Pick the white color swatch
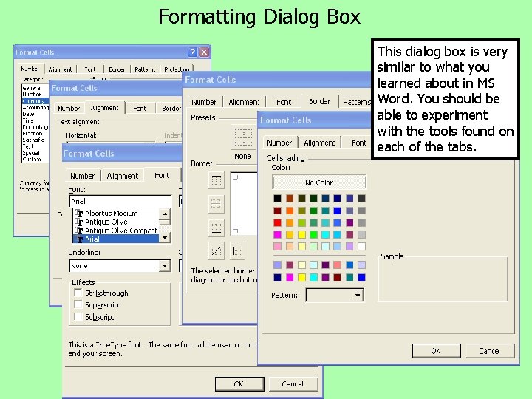This screenshot has width=532, height=399. tap(361, 246)
